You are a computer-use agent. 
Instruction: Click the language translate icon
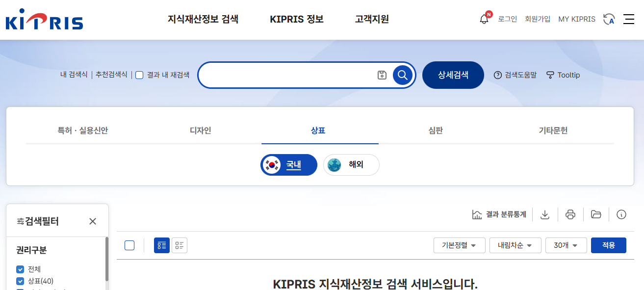[x=609, y=19]
